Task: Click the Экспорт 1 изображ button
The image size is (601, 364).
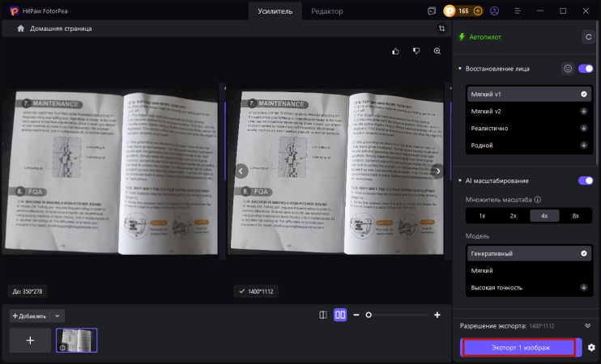Action: pyautogui.click(x=518, y=348)
